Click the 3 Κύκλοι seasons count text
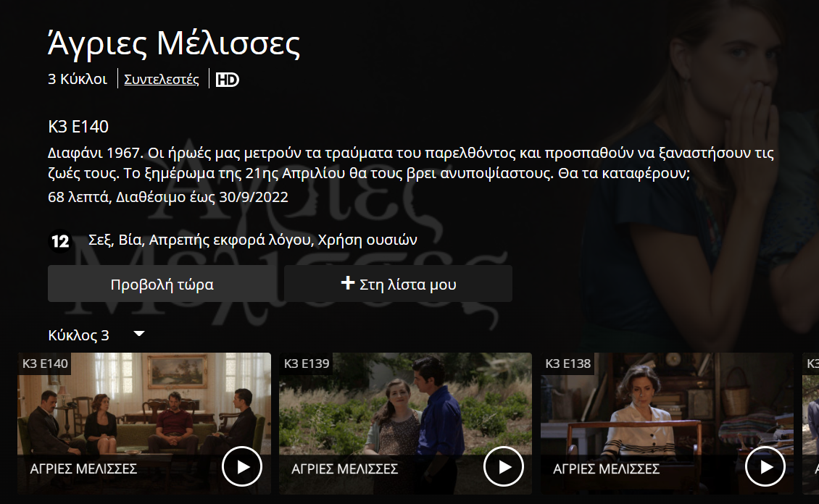This screenshot has width=819, height=504. (x=78, y=80)
